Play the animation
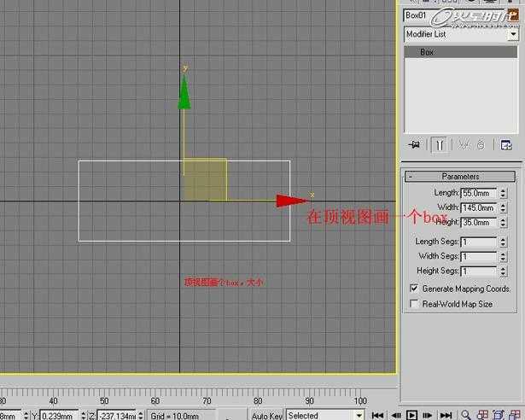Screen dimensions: 525x420 pyautogui.click(x=411, y=416)
